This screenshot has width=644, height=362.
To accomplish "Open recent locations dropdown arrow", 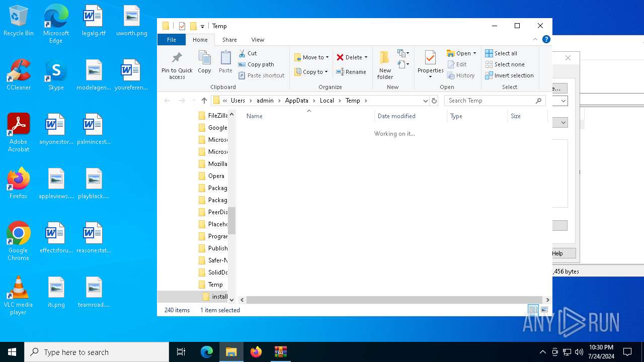I will pyautogui.click(x=194, y=101).
